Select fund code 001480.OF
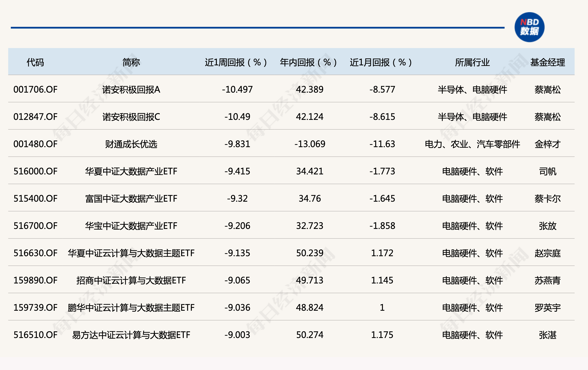Screen dimensions: 588x370 tap(35, 144)
